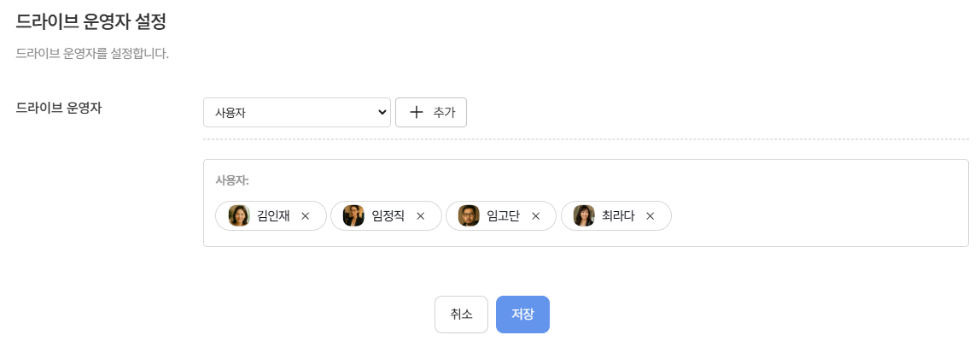Remove user 김인재 with the X icon
Screen dimensions: 980x347
pyautogui.click(x=306, y=216)
